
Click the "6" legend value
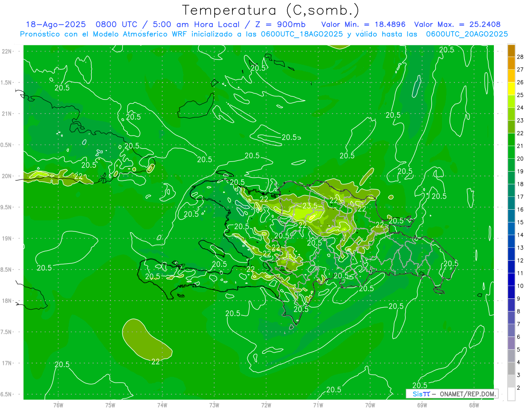pos(518,337)
